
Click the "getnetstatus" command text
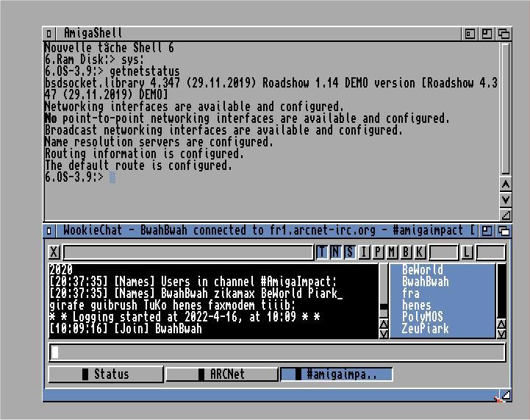point(145,71)
